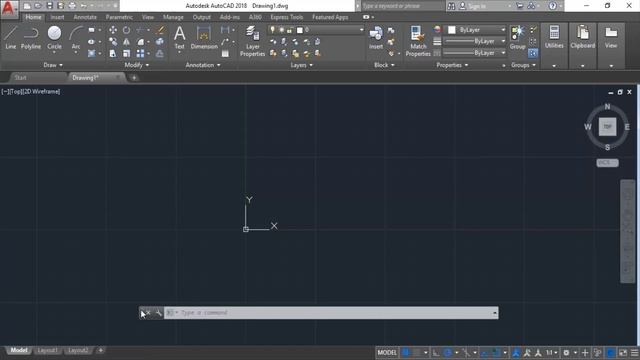Screen dimensions: 640x360
Task: Open the AutoCAD application menu button
Action: 9,9
